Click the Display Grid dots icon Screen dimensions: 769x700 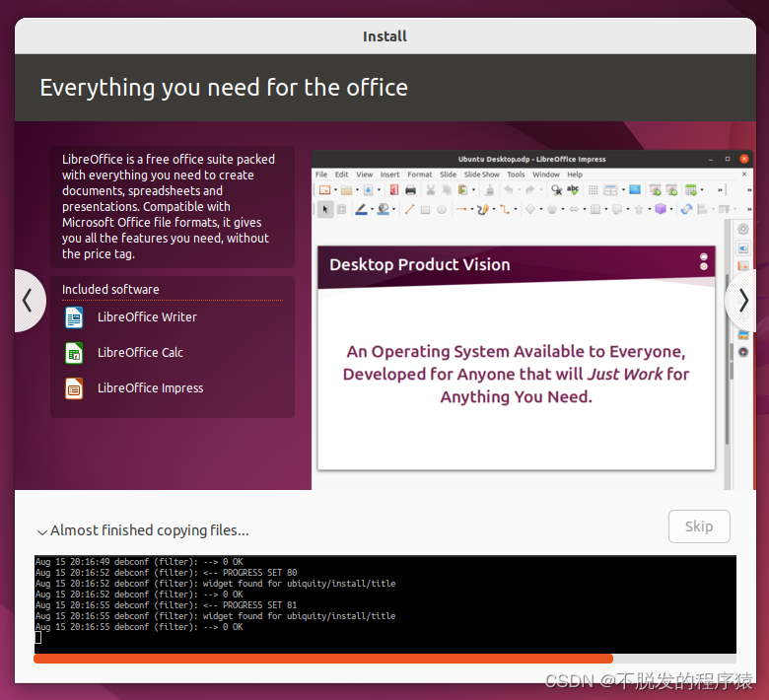click(593, 190)
